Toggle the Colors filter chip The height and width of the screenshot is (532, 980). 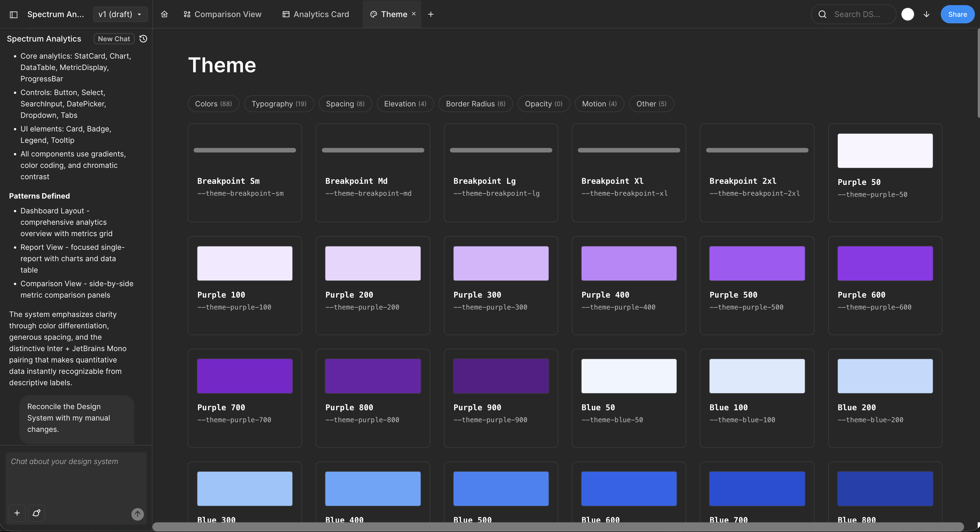[x=213, y=104]
